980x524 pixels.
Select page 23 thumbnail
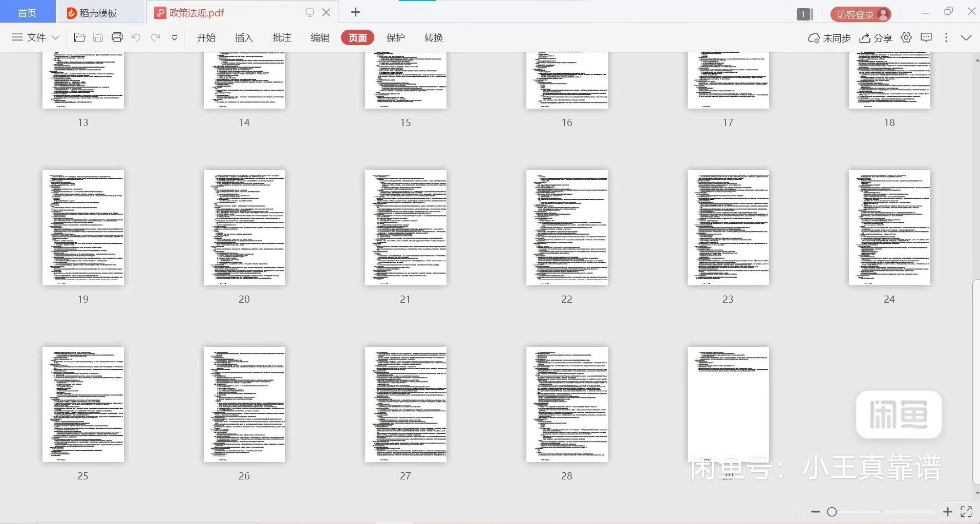click(728, 228)
